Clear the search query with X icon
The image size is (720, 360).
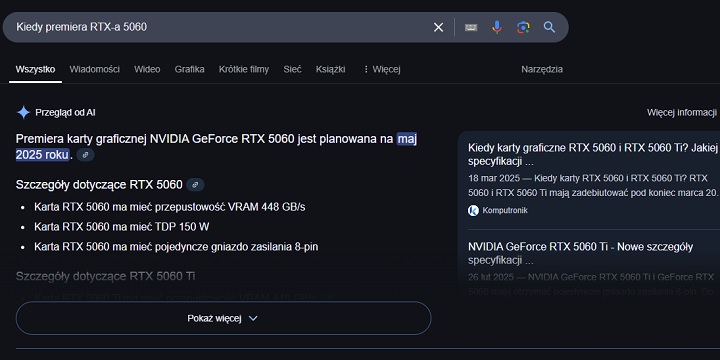439,28
